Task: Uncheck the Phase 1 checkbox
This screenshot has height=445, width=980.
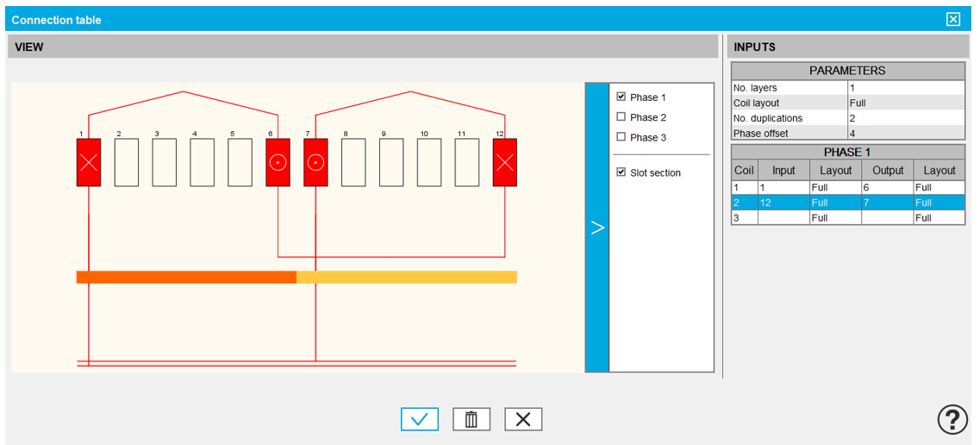Action: pyautogui.click(x=621, y=97)
